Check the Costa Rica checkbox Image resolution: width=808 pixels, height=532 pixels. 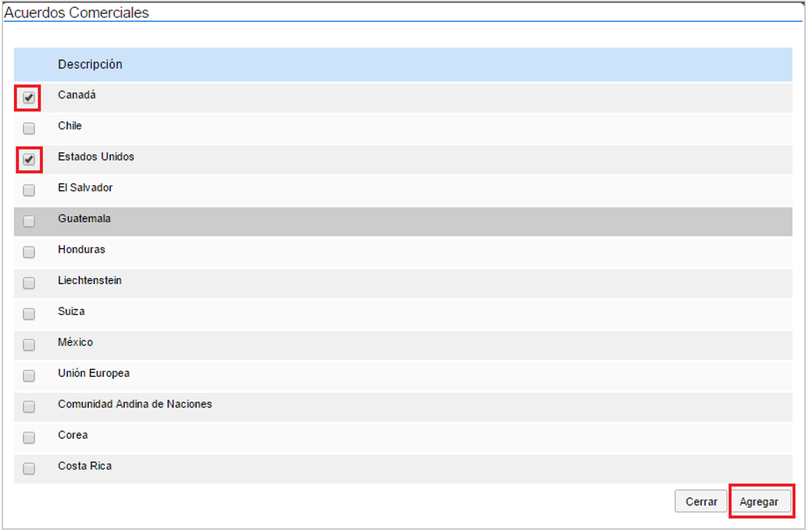(x=28, y=469)
